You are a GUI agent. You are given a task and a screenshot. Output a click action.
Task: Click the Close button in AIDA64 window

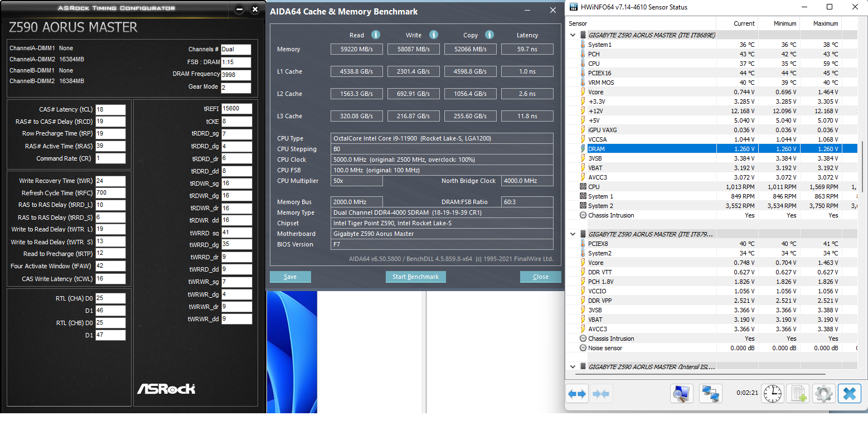[541, 277]
